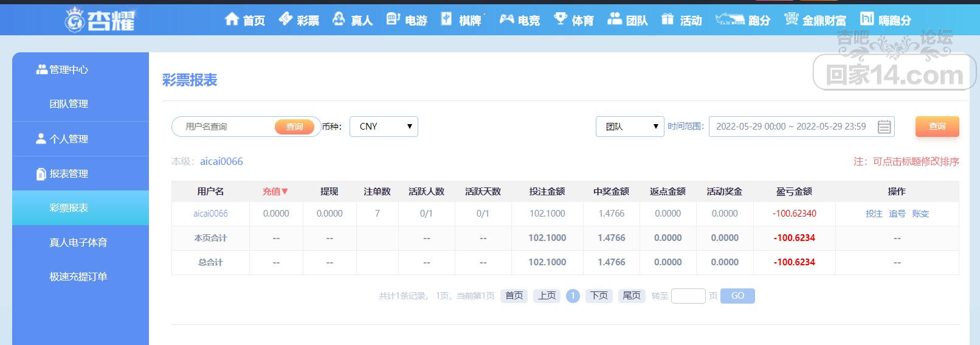The image size is (980, 345).
Task: Click the running icon beside 跑分
Action: tap(730, 19)
